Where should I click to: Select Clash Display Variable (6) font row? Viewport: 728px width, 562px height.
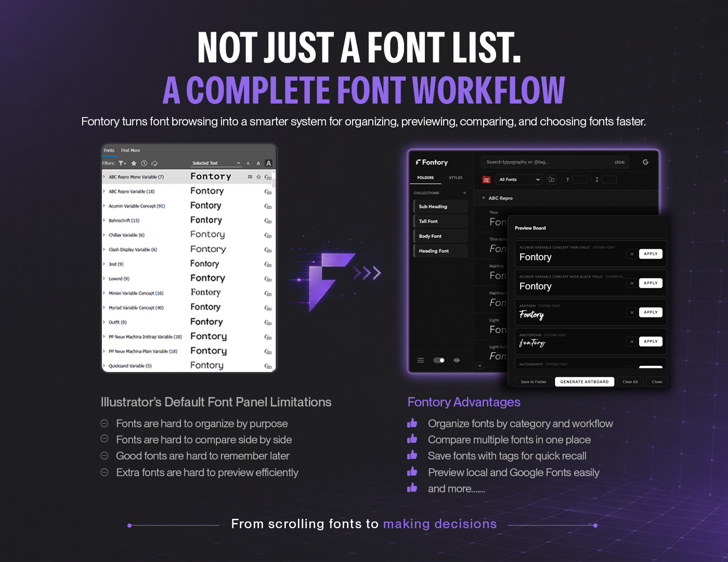[187, 250]
